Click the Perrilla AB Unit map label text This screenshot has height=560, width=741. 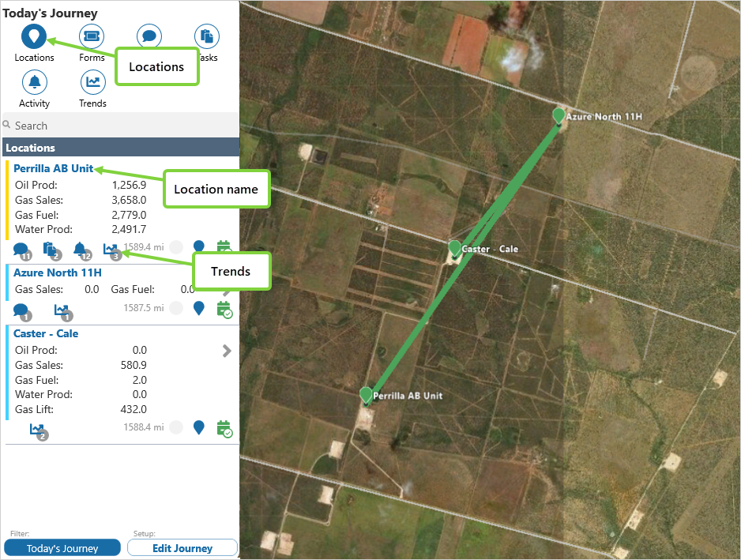coord(408,396)
